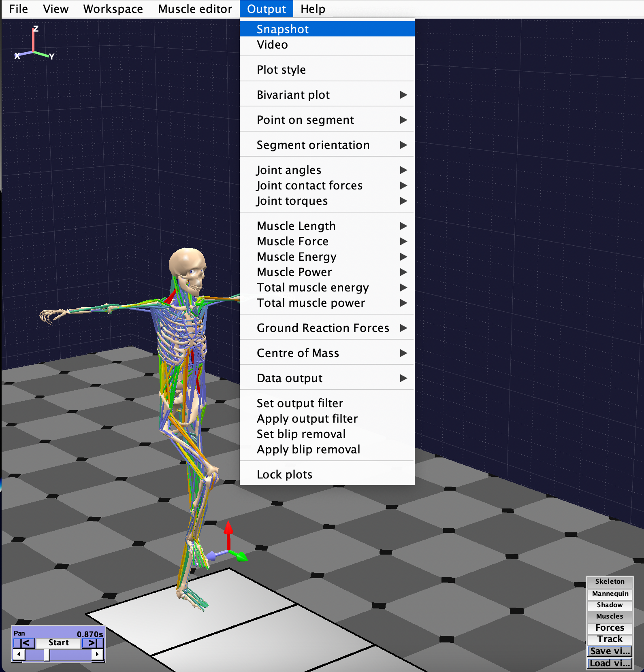The height and width of the screenshot is (672, 644).
Task: Choose Video from Output menu
Action: click(327, 45)
